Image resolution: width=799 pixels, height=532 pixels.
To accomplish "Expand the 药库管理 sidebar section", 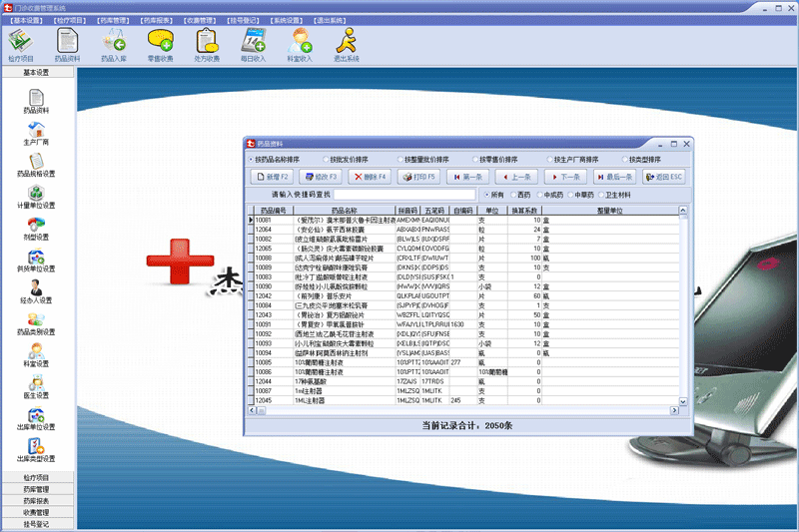I will (x=36, y=489).
